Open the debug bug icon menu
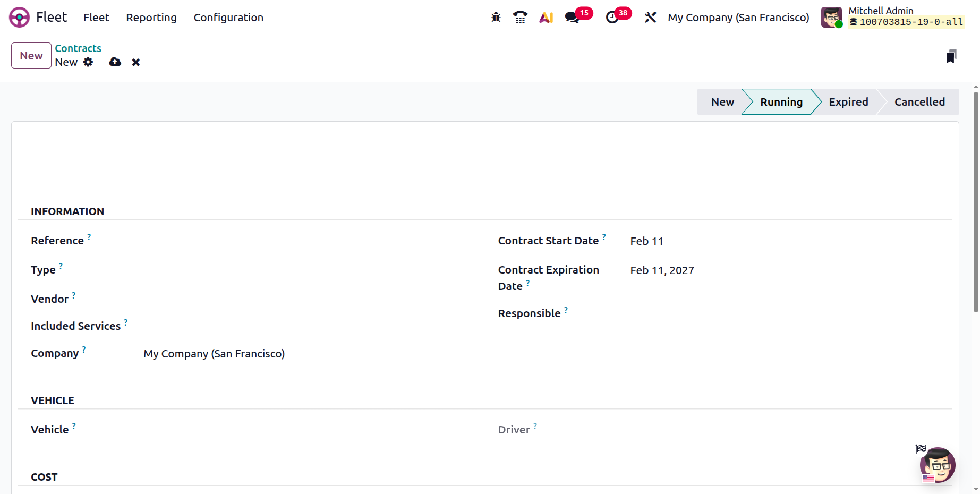The height and width of the screenshot is (494, 980). (x=496, y=18)
